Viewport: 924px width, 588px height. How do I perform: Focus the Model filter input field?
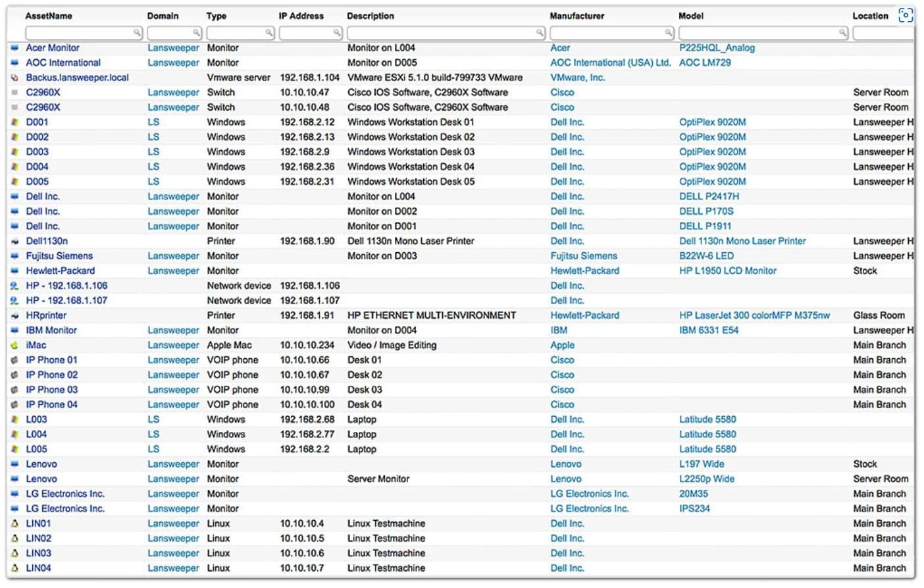pyautogui.click(x=763, y=32)
